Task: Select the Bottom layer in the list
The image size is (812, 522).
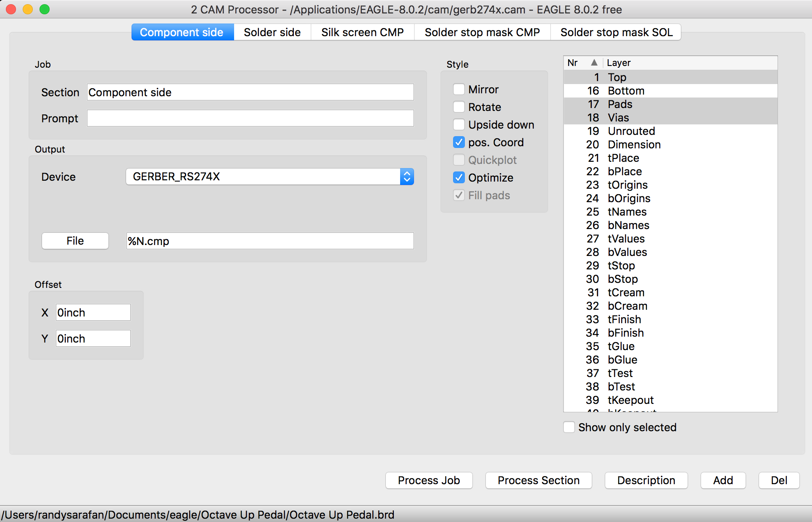Action: pos(626,91)
